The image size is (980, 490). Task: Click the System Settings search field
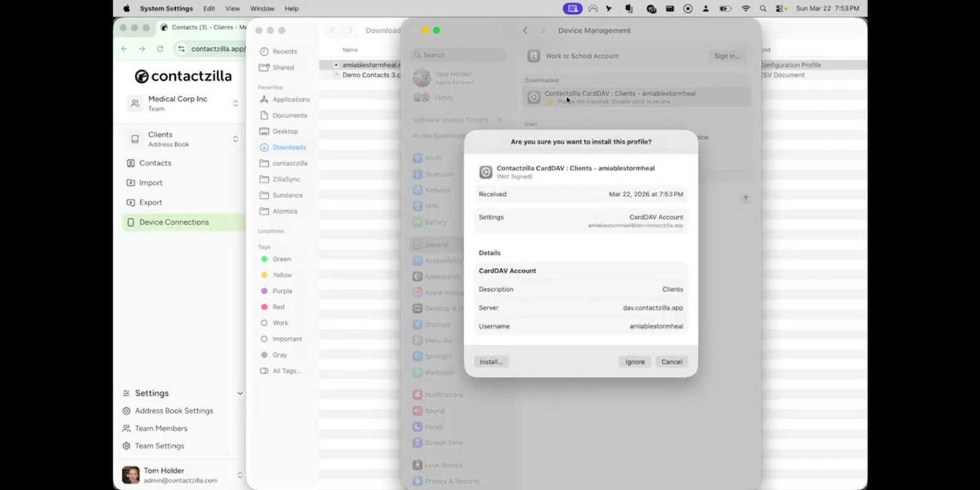(458, 55)
